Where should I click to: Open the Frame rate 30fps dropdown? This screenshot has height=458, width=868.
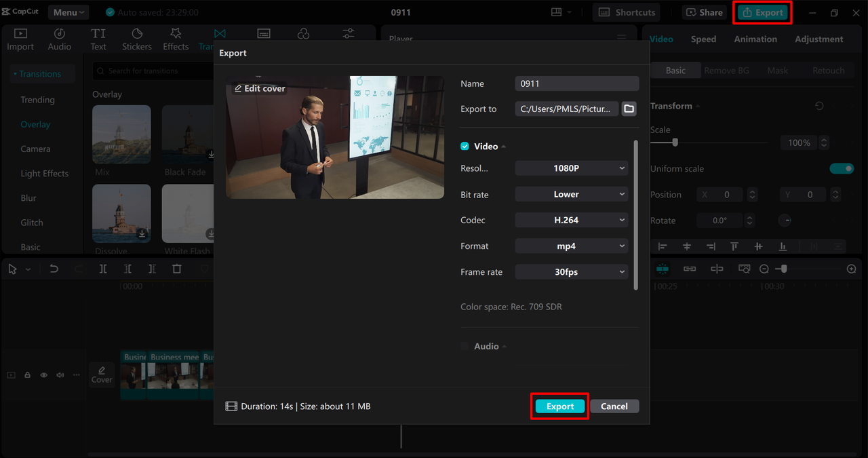pos(572,271)
